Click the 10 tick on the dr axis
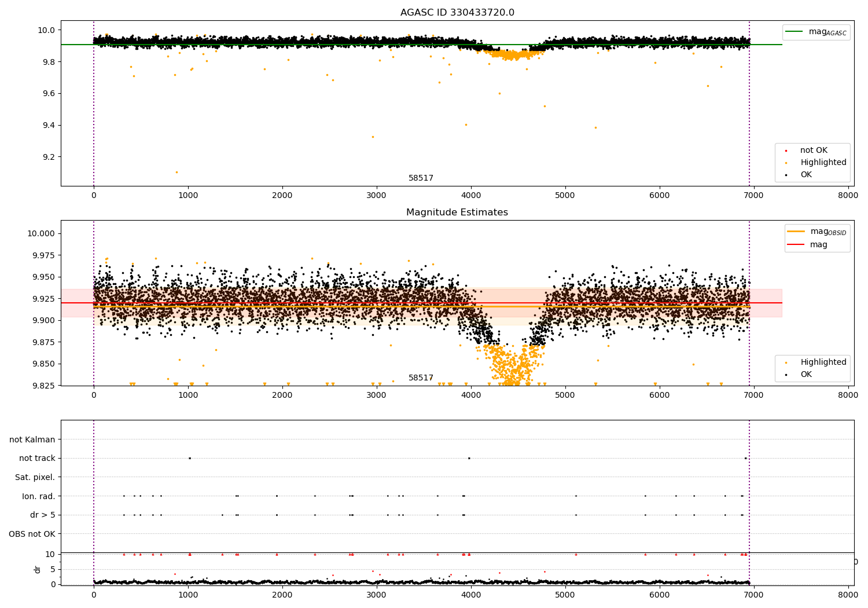Image resolution: width=868 pixels, height=608 pixels. tap(51, 555)
